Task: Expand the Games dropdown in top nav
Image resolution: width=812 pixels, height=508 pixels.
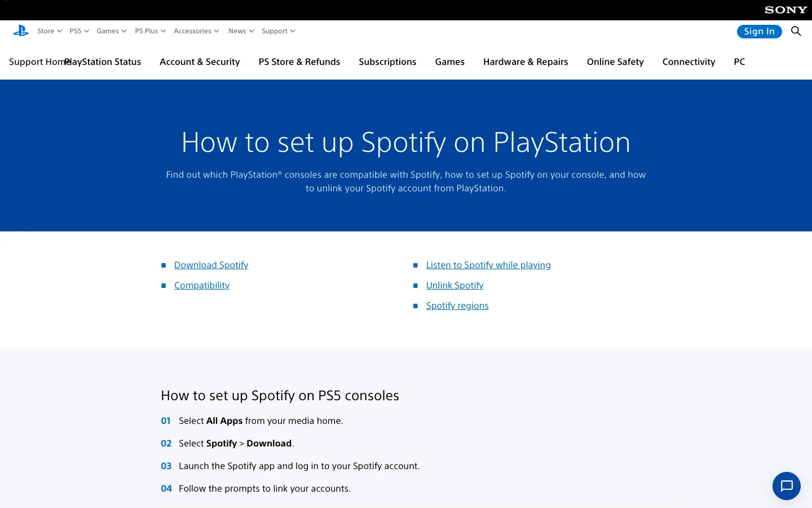Action: tap(112, 31)
